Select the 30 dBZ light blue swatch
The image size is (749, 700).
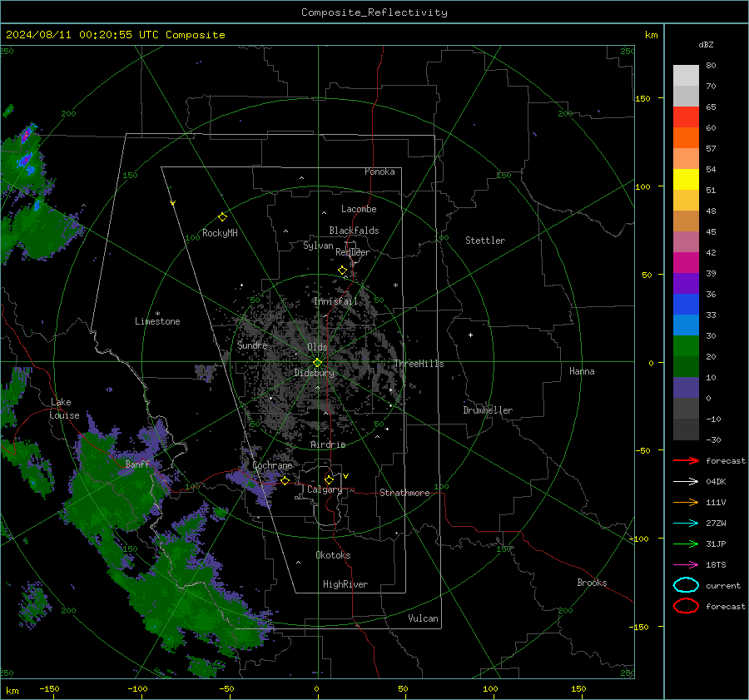pos(686,325)
